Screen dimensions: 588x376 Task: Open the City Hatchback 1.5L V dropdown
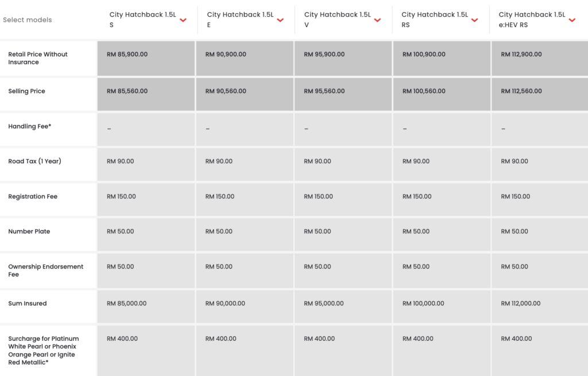pos(377,20)
